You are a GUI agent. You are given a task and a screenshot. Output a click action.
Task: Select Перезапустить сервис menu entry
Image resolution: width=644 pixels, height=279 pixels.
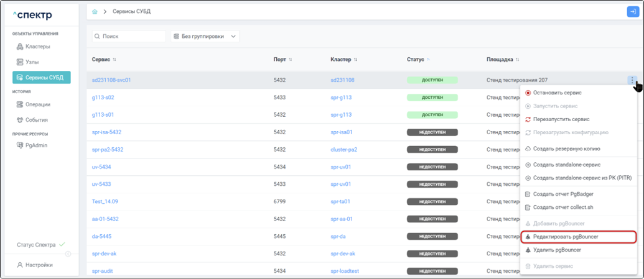(561, 119)
